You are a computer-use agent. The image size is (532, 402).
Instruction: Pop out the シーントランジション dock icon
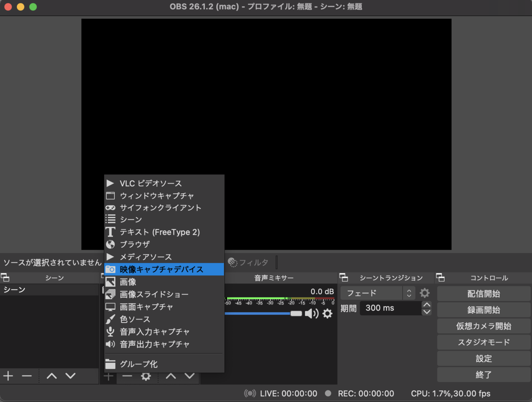(344, 278)
